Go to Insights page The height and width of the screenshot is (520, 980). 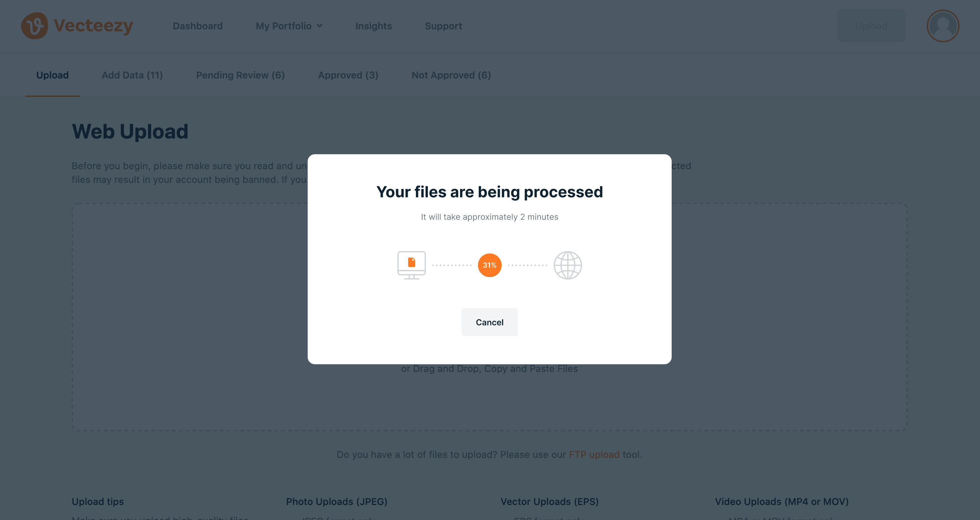tap(373, 26)
